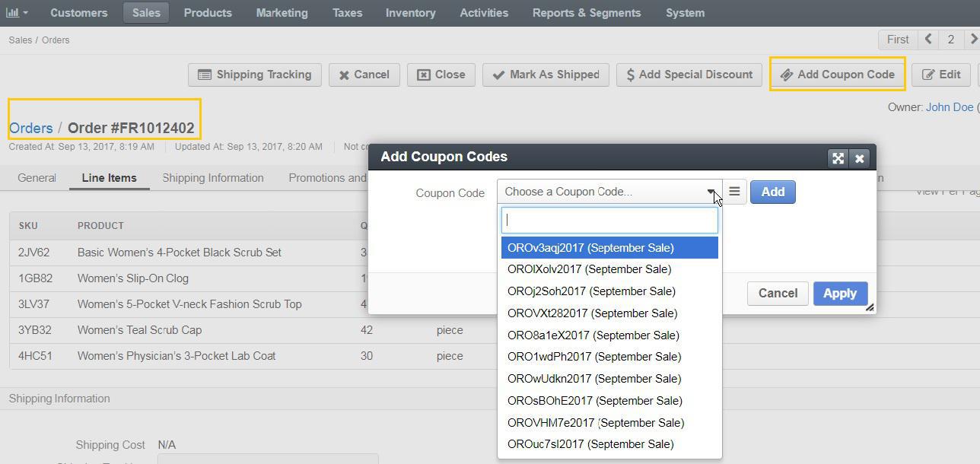Click Mark As Shipped button
980x464 pixels.
pos(546,75)
